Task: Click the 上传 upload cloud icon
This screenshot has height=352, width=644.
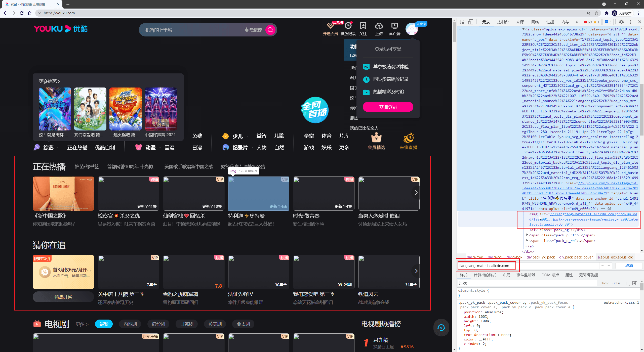Action: 379,26
